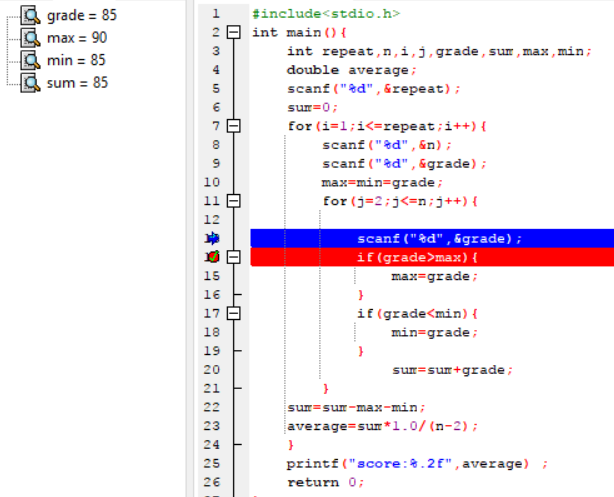Collapse the main function fold on line 2
This screenshot has height=497, width=614.
[x=234, y=32]
